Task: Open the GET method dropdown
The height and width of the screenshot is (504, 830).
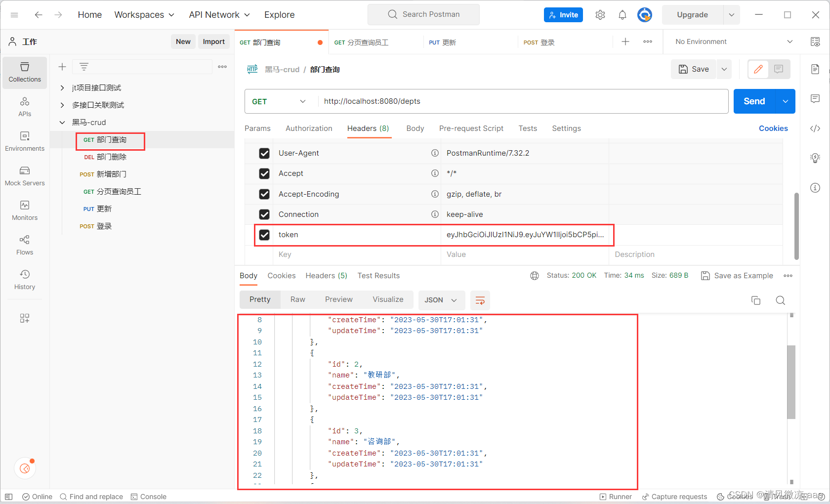Action: point(280,101)
